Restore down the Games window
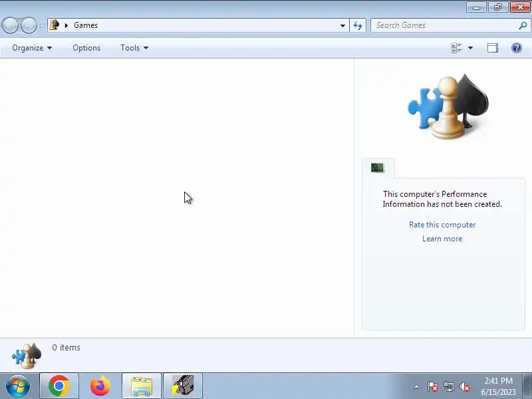532x399 pixels. [497, 7]
